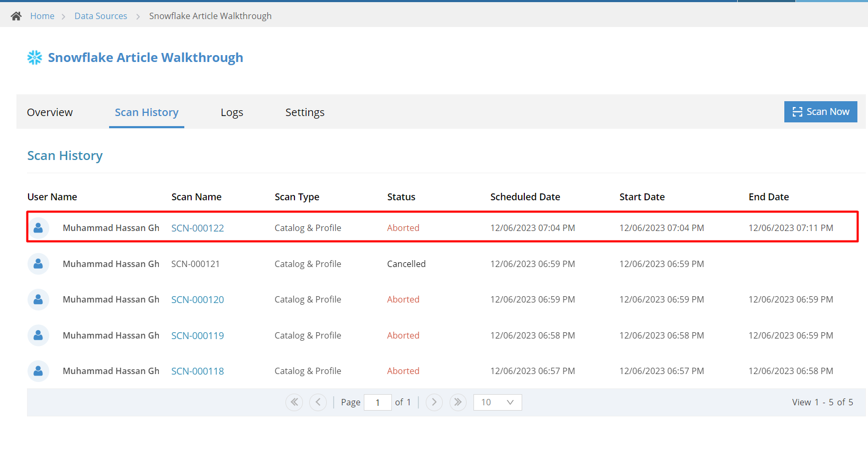
Task: Open scan SCN-000118 link
Action: (198, 371)
